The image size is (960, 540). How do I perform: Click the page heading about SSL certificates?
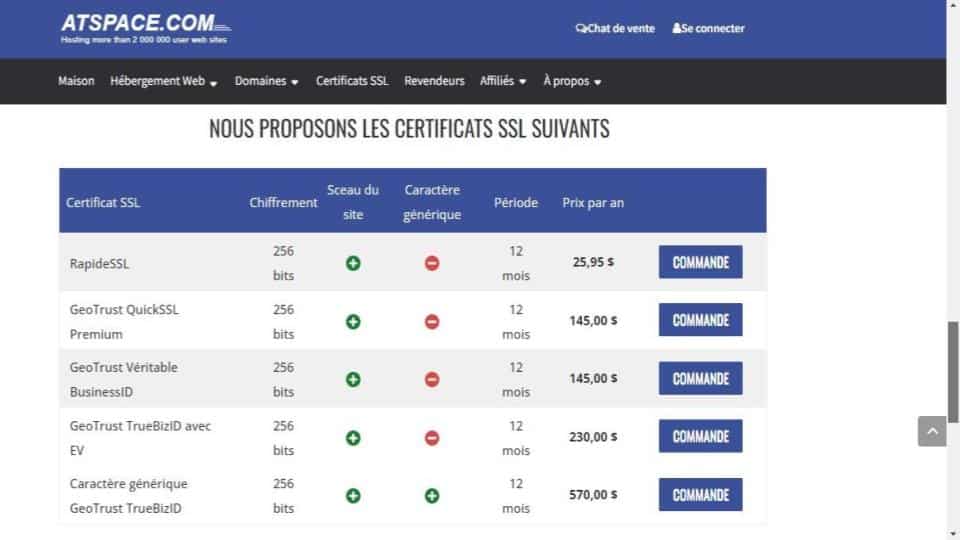pyautogui.click(x=409, y=129)
